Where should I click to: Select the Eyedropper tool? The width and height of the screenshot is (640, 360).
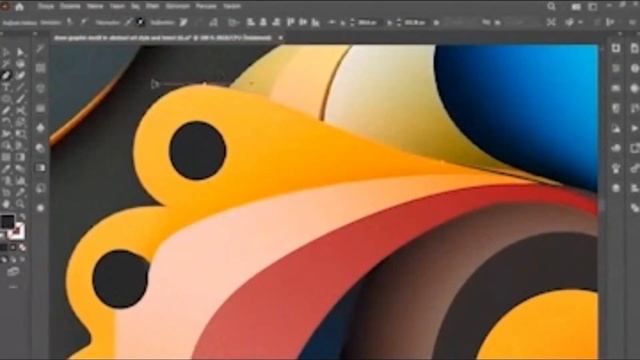point(6,169)
